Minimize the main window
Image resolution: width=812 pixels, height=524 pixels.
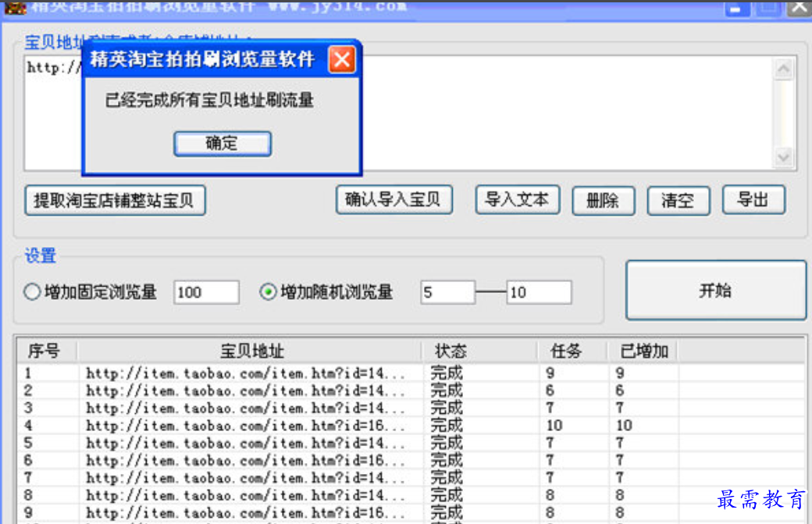point(736,9)
